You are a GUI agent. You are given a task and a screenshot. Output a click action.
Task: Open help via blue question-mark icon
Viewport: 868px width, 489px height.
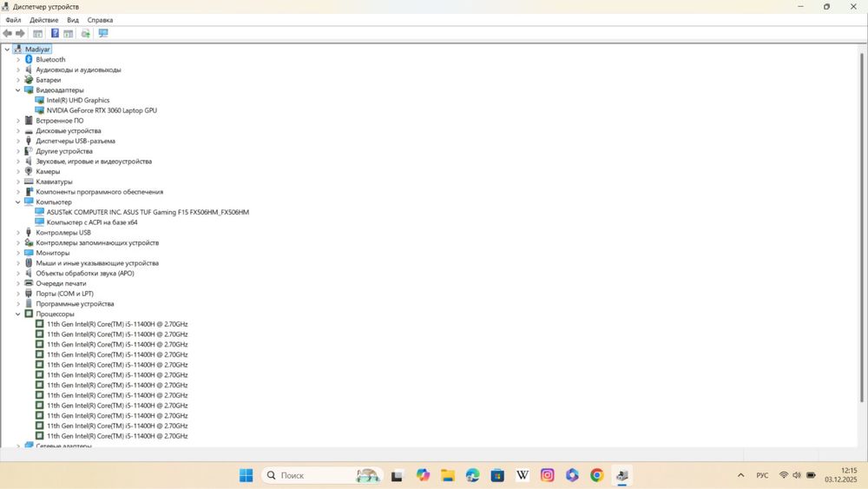click(55, 34)
